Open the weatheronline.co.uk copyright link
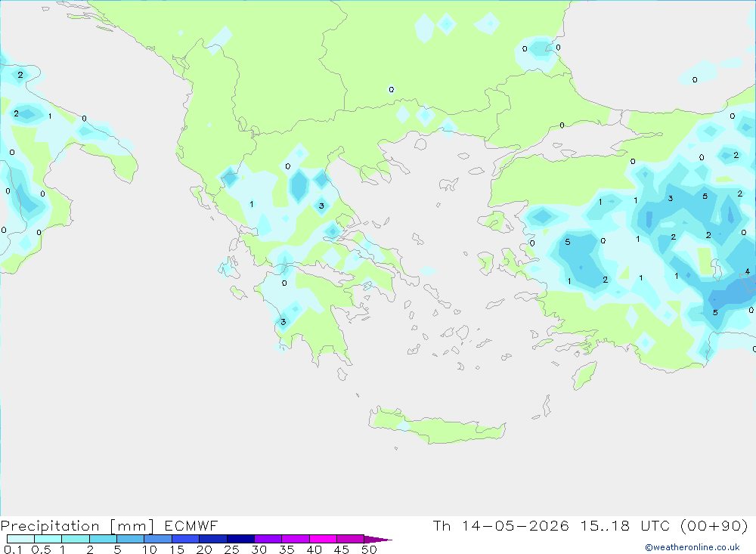756x554 pixels. (x=692, y=547)
